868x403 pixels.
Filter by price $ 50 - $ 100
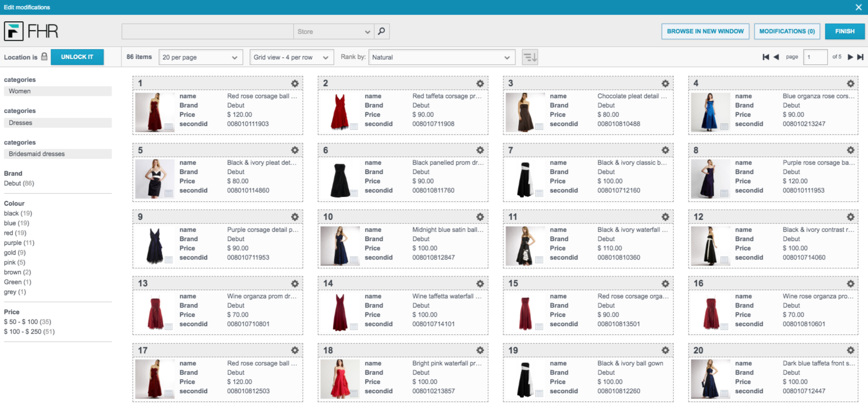click(27, 322)
